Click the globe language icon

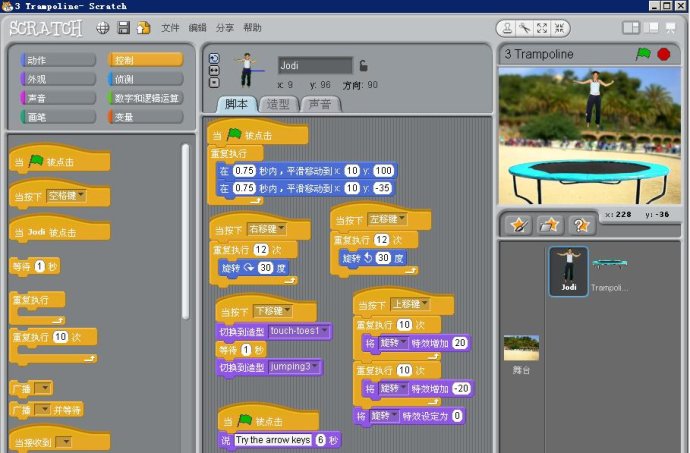tap(103, 28)
